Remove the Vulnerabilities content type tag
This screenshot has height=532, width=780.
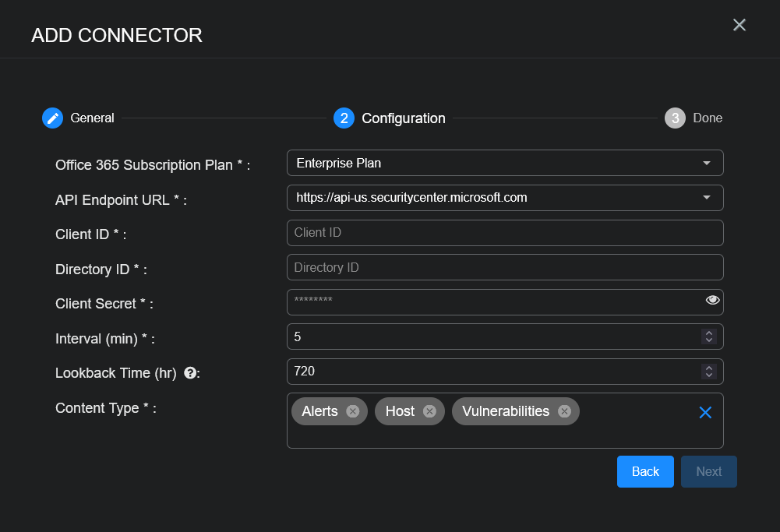click(x=564, y=411)
